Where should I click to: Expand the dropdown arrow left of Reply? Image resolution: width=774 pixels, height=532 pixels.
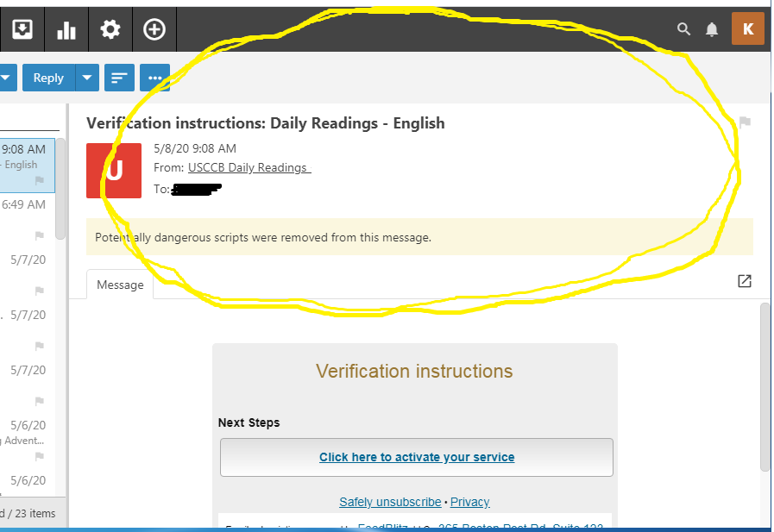pyautogui.click(x=6, y=78)
